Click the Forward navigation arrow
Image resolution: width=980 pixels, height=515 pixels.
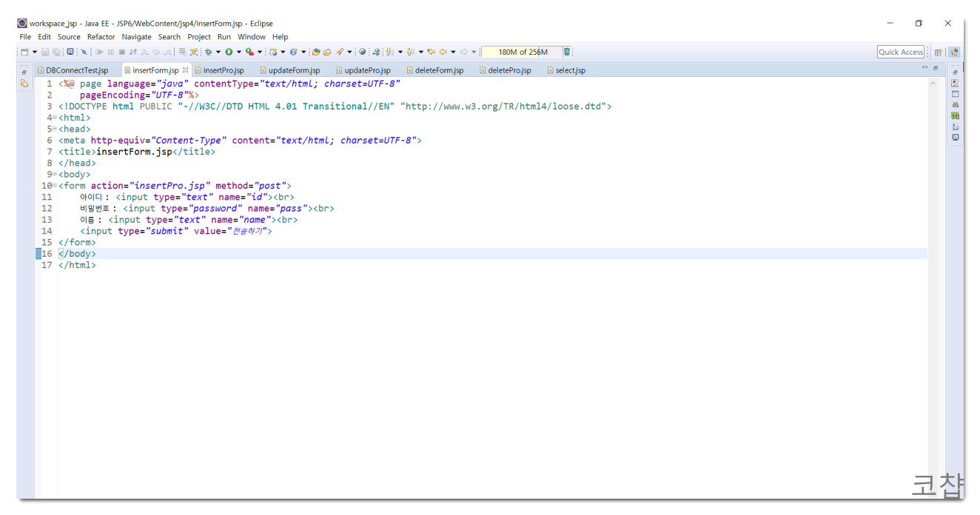click(463, 52)
